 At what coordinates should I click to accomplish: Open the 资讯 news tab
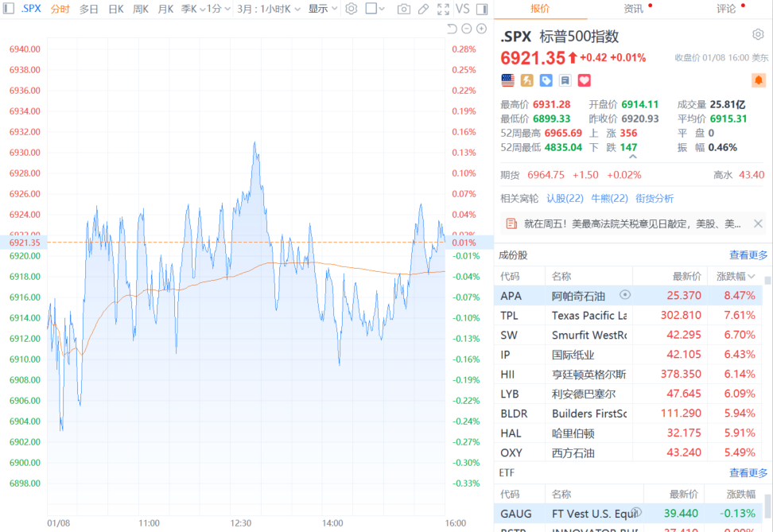tap(633, 9)
